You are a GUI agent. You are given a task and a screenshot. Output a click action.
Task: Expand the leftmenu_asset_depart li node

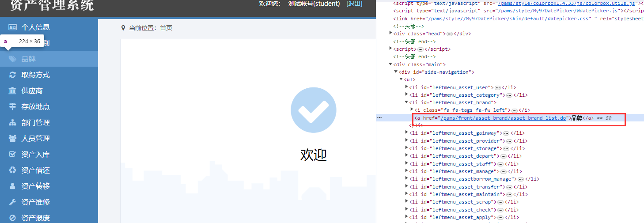[406, 155]
